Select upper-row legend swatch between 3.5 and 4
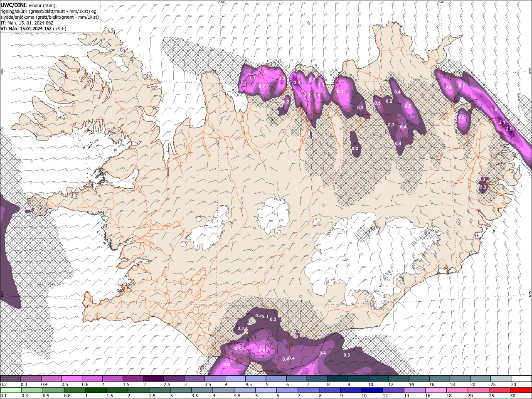 (214, 379)
